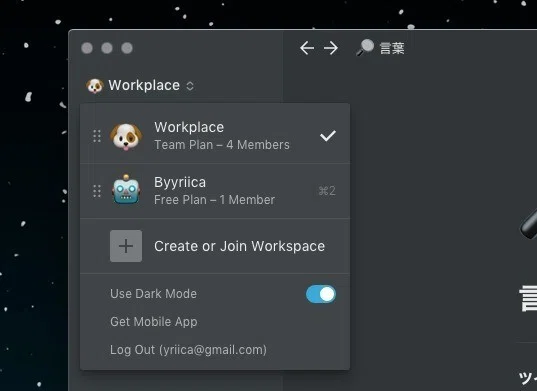Open the Workplace workspace switcher header
Screen dimensions: 537x391
pyautogui.click(x=140, y=85)
